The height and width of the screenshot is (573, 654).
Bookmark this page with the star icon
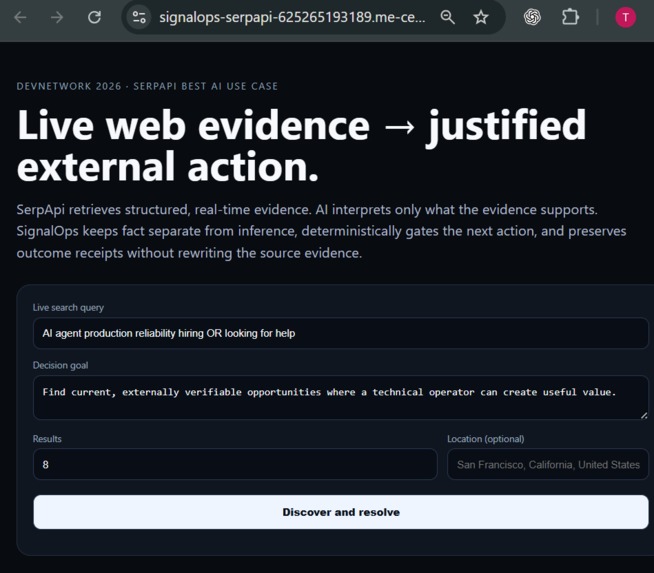tap(481, 17)
